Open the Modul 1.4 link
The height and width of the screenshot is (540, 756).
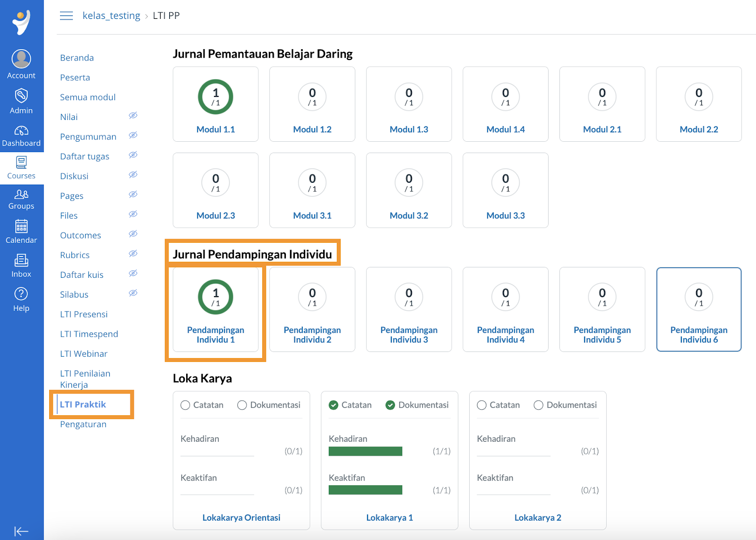(506, 129)
